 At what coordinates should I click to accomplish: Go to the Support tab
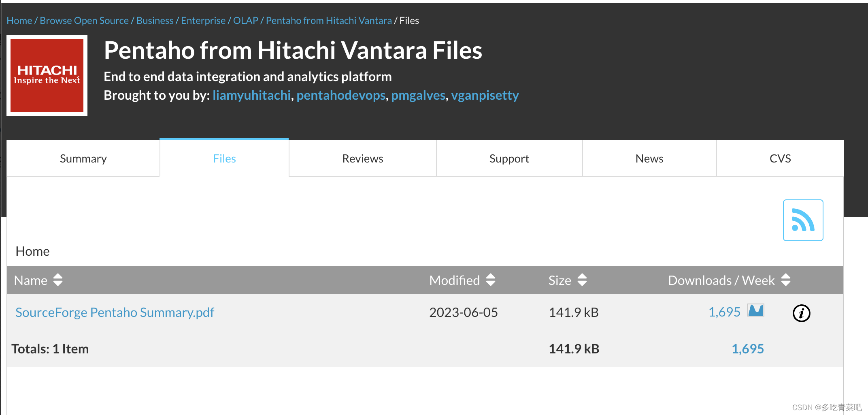tap(509, 158)
